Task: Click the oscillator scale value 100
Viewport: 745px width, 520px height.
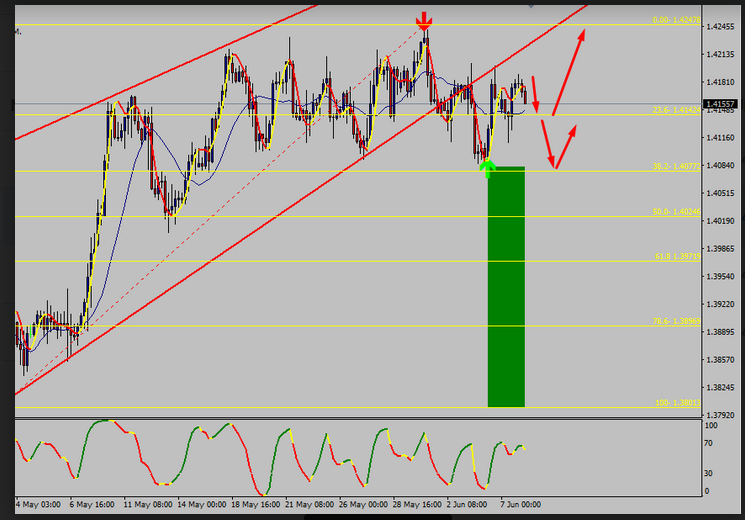Action: pos(712,426)
